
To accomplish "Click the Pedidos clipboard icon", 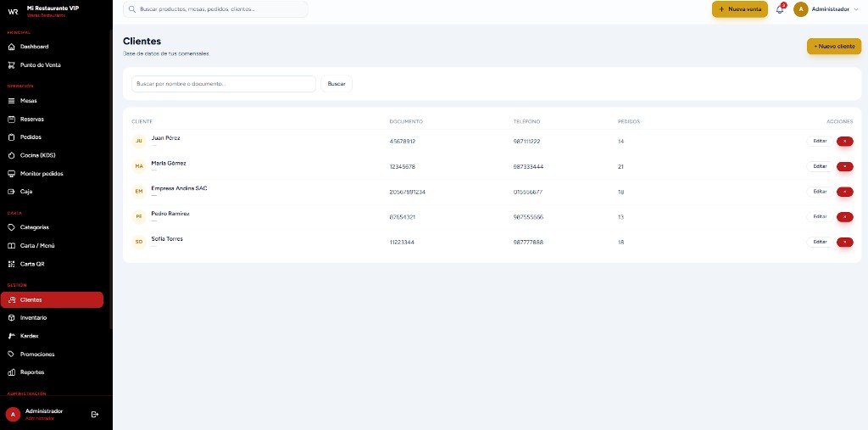I will [11, 137].
